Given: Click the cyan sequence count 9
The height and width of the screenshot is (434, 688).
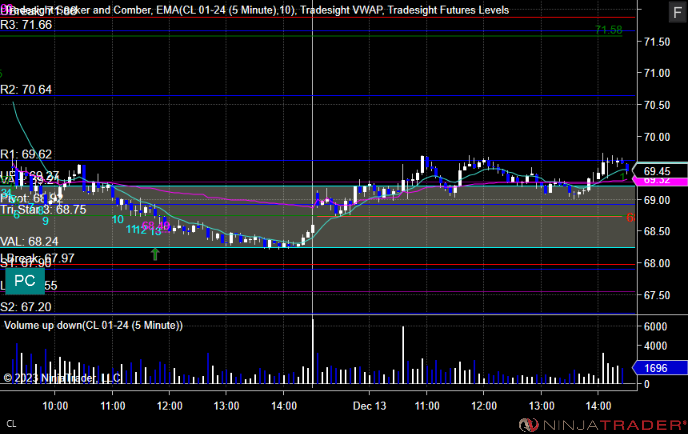Looking at the screenshot, I should point(45,221).
